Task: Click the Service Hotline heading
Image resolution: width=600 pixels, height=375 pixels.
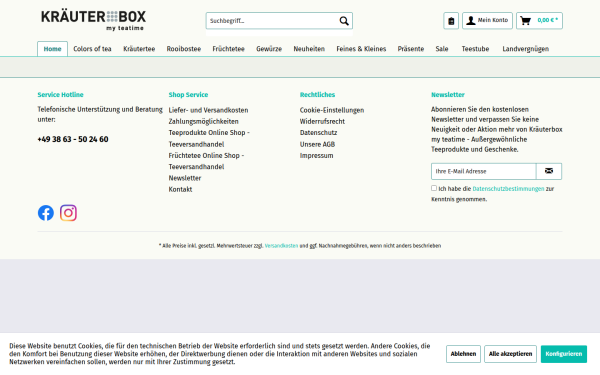Action: 60,95
